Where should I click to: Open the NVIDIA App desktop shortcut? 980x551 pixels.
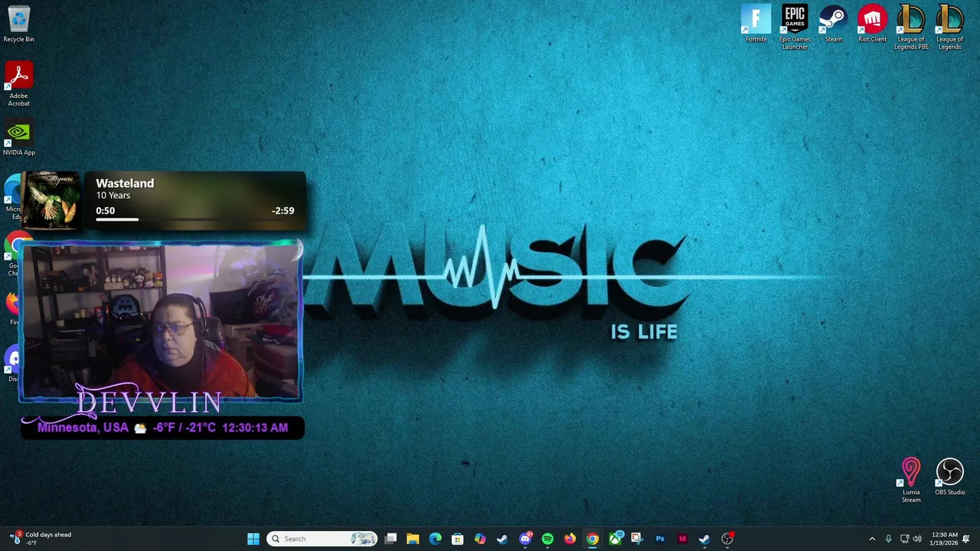18,139
